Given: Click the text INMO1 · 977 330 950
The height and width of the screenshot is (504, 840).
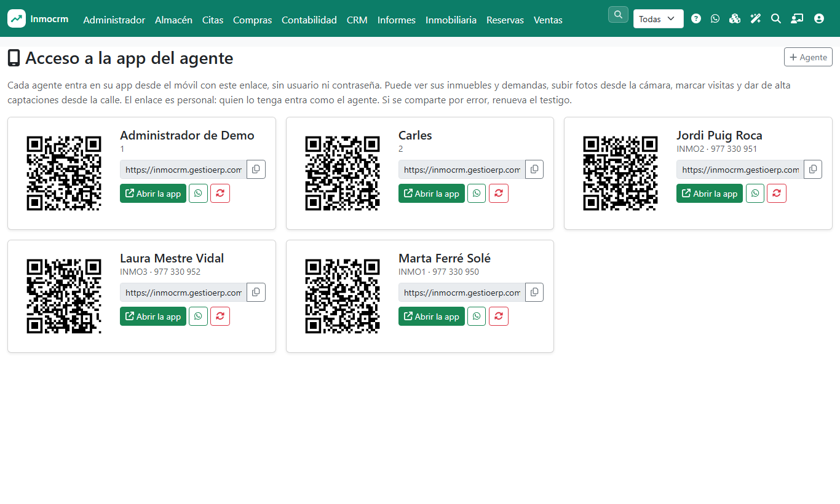Looking at the screenshot, I should point(439,272).
